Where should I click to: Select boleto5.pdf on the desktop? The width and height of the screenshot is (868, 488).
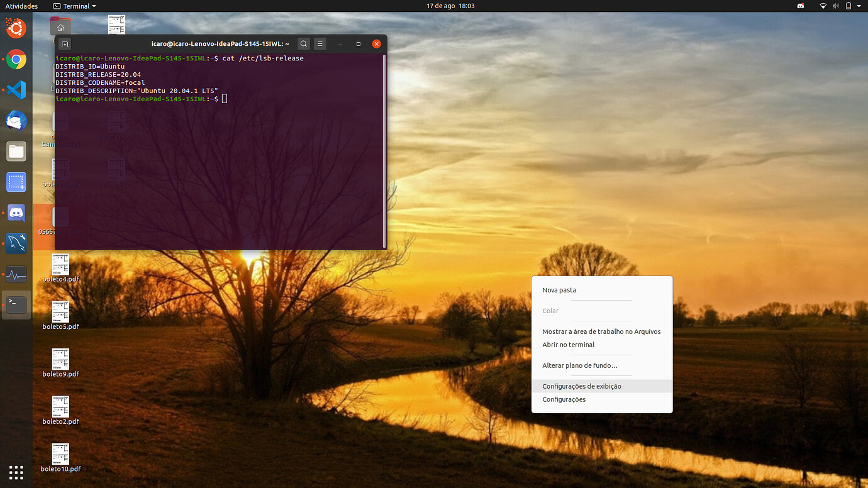pos(60,316)
